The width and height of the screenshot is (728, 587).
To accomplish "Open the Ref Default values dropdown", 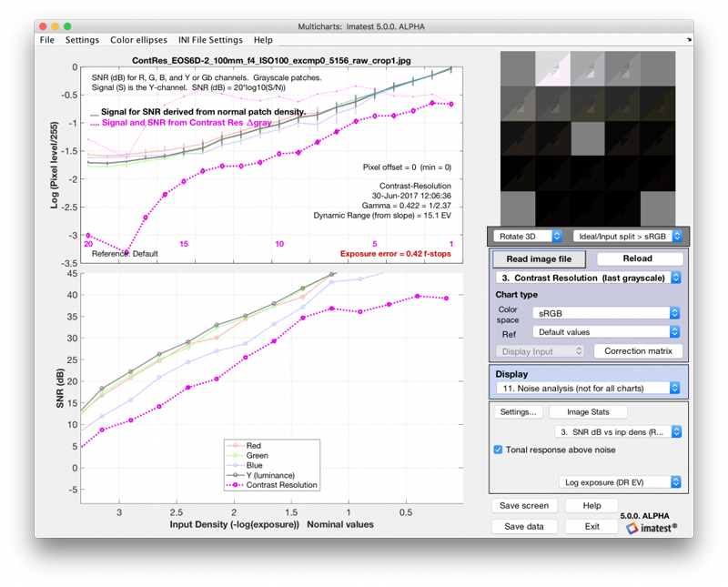I will (606, 332).
